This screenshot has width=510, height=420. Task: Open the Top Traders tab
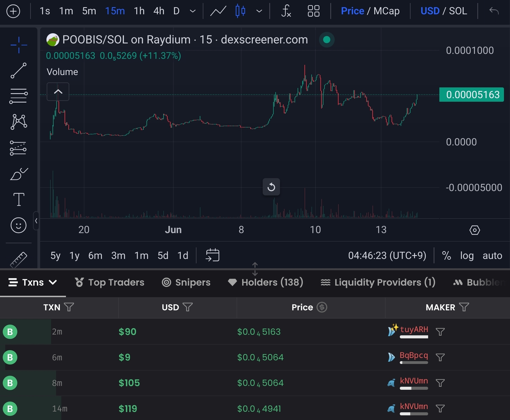[110, 282]
